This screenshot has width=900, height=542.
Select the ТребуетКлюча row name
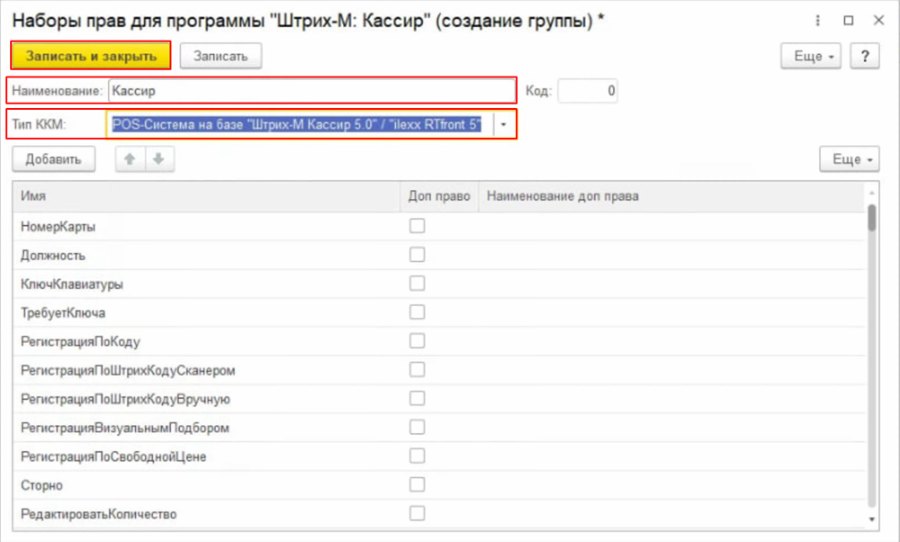(x=63, y=312)
